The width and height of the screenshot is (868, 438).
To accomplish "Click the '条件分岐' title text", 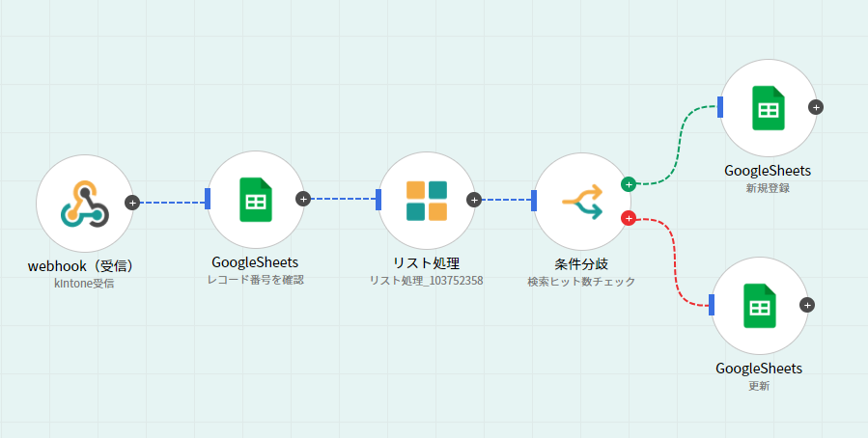I will [581, 263].
